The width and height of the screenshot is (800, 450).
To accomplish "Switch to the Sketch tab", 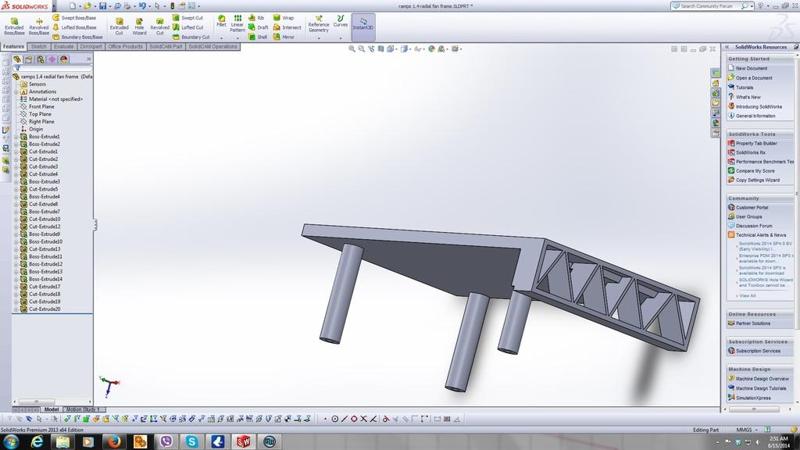I will click(39, 46).
